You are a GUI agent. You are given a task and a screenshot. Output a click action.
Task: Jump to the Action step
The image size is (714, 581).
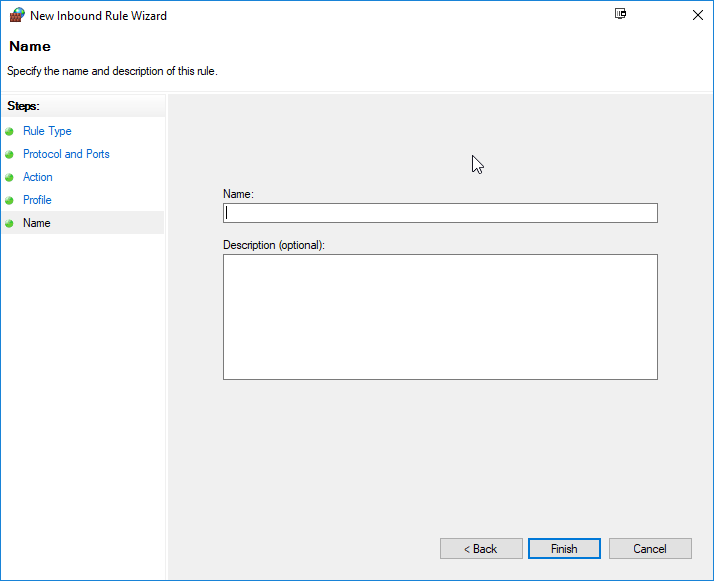pyautogui.click(x=37, y=177)
